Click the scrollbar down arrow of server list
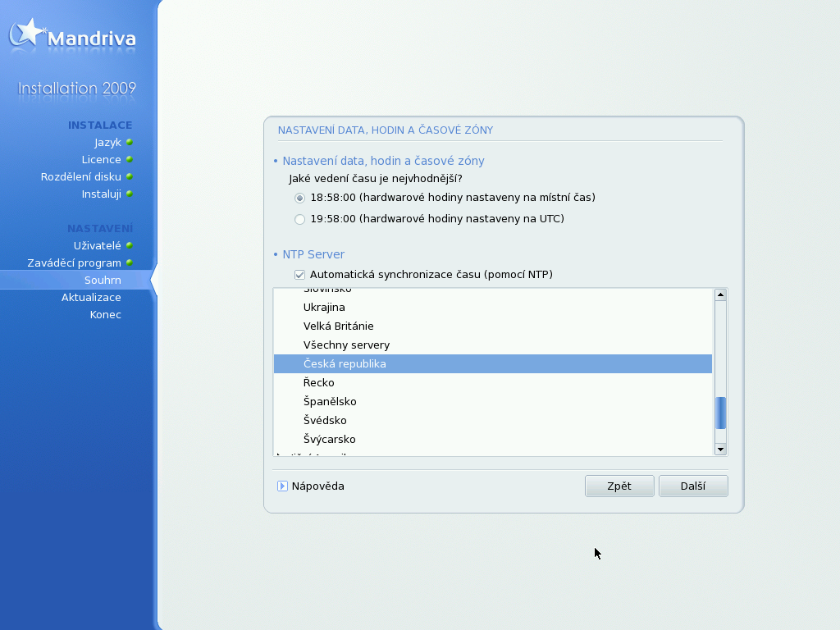The image size is (840, 630). click(720, 450)
